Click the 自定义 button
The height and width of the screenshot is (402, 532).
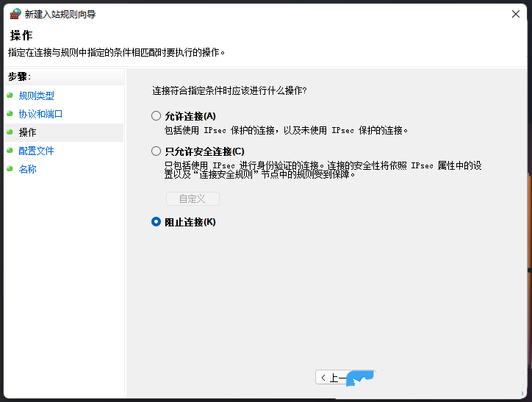click(x=193, y=198)
